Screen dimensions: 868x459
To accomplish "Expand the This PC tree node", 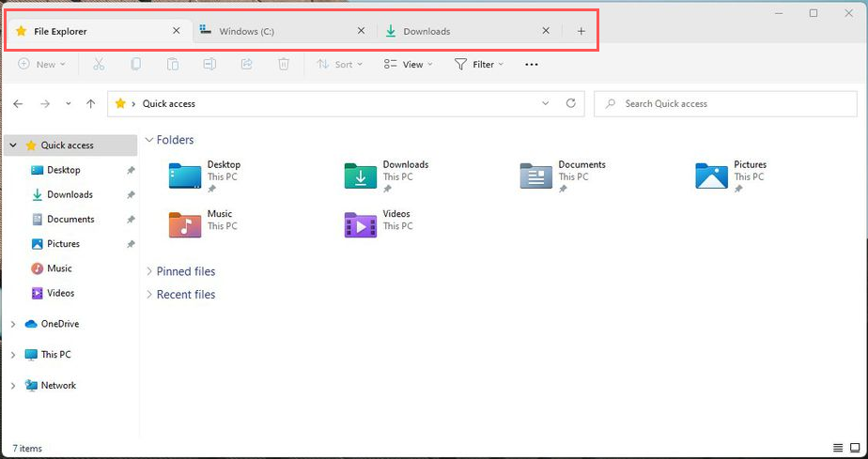I will tap(13, 355).
